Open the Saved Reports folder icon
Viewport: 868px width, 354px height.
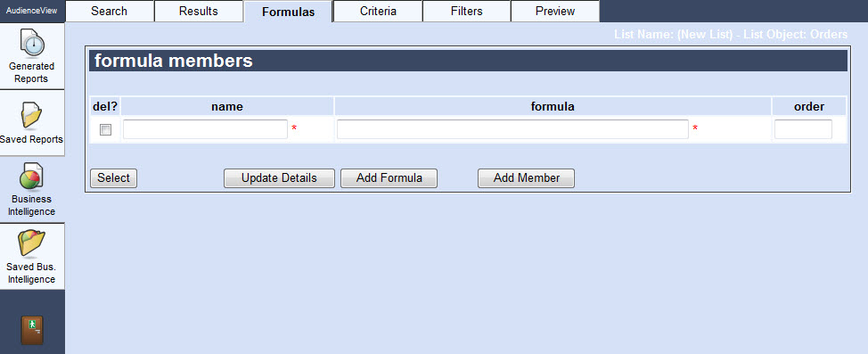[x=31, y=115]
